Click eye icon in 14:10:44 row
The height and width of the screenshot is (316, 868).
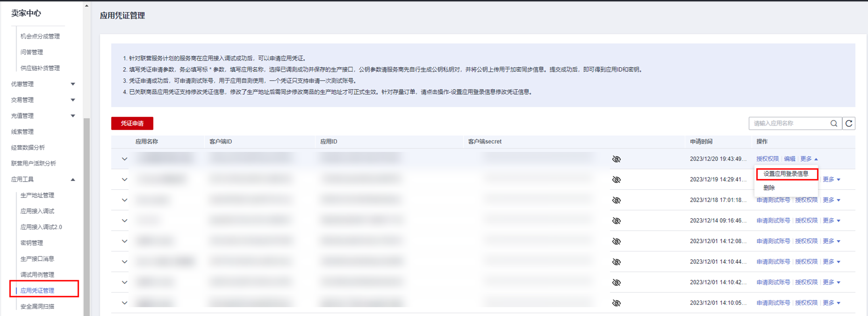tap(616, 262)
